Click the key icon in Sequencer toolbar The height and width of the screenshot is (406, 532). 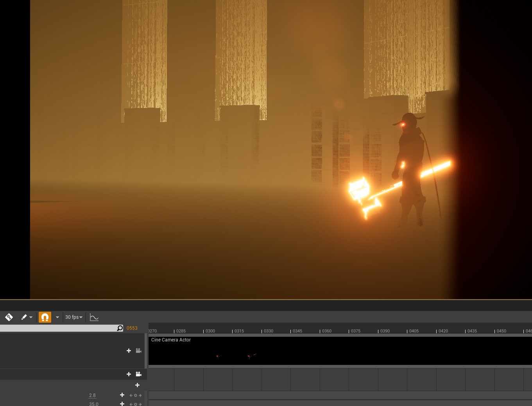pos(9,317)
